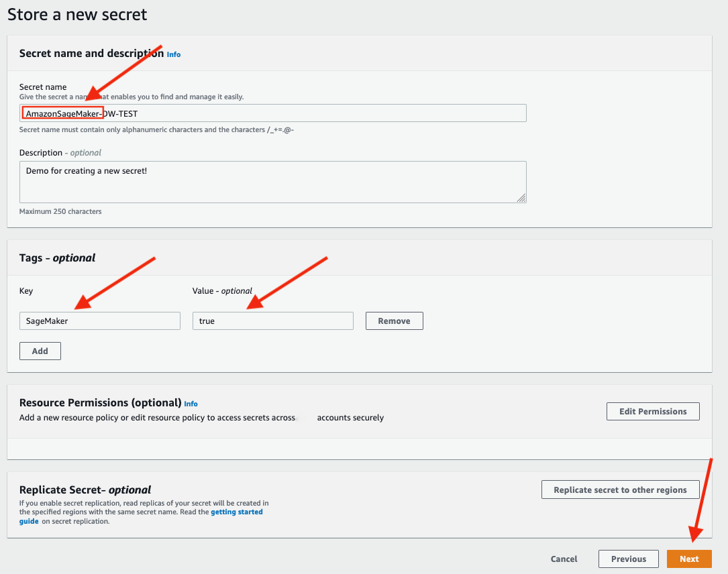Viewport: 728px width, 574px height.
Task: Click the "Description - optional" label
Action: click(60, 153)
